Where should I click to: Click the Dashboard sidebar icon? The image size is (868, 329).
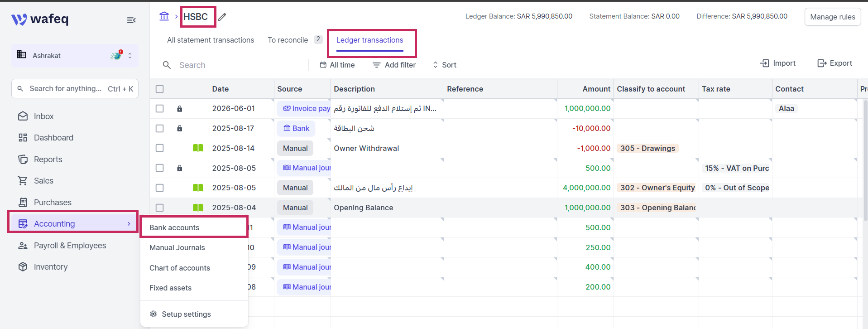[x=23, y=138]
